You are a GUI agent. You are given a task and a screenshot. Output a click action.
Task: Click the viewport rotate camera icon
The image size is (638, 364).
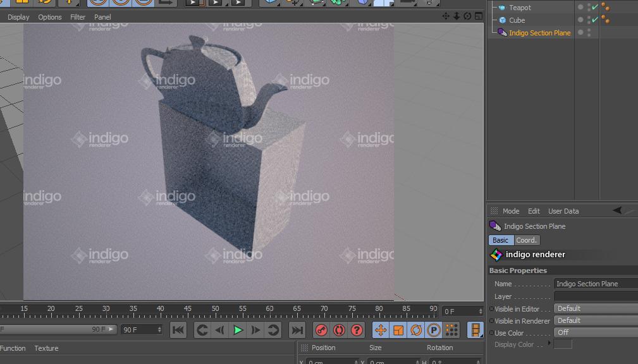click(467, 16)
